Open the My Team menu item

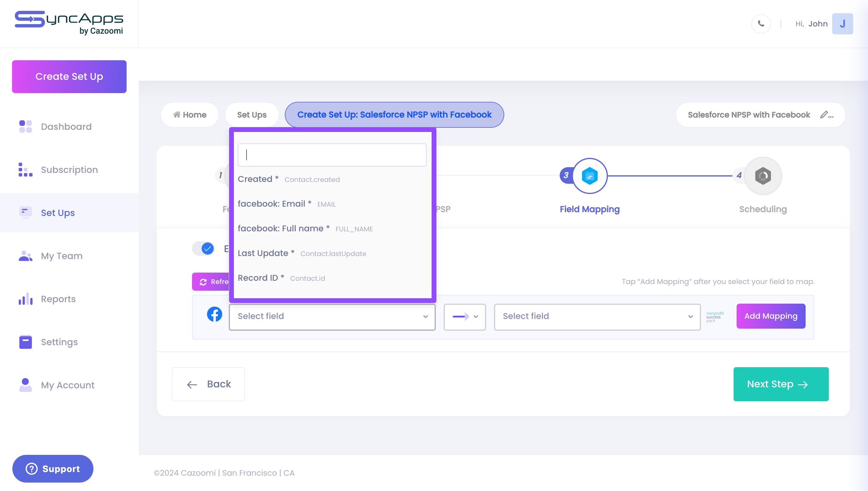69,256
